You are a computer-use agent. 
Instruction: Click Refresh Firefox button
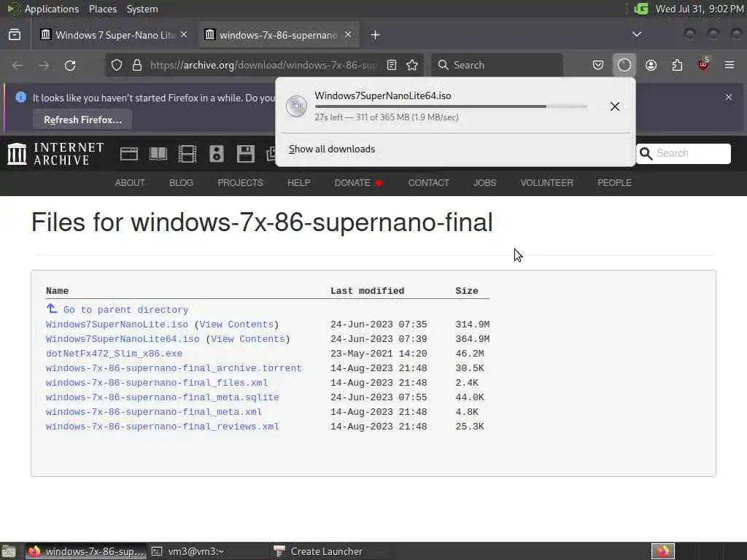[x=83, y=120]
